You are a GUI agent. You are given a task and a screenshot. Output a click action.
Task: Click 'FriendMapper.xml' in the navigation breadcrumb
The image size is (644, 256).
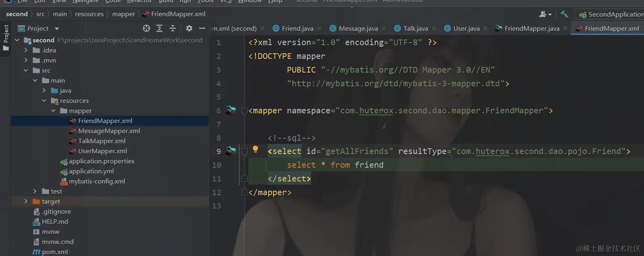(x=174, y=14)
